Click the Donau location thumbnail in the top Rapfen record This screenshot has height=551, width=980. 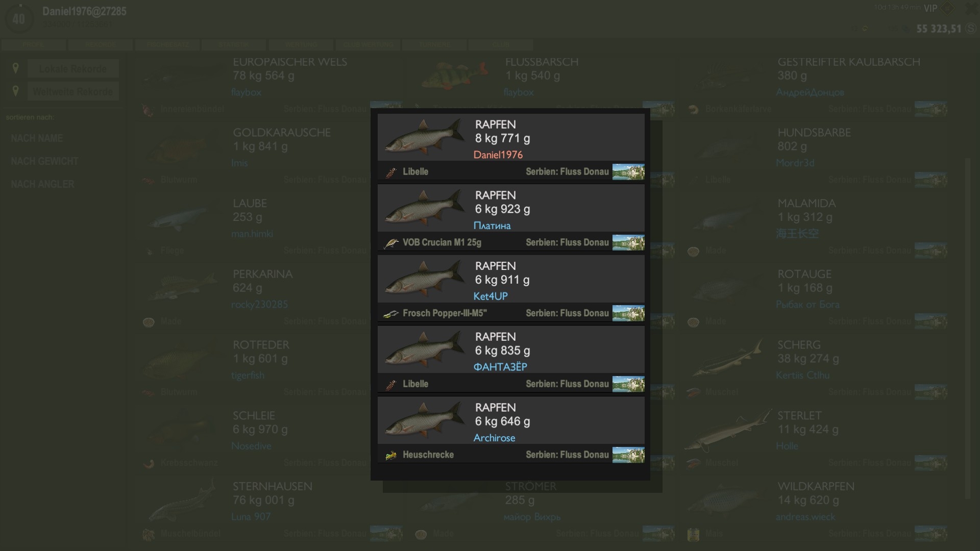[628, 171]
